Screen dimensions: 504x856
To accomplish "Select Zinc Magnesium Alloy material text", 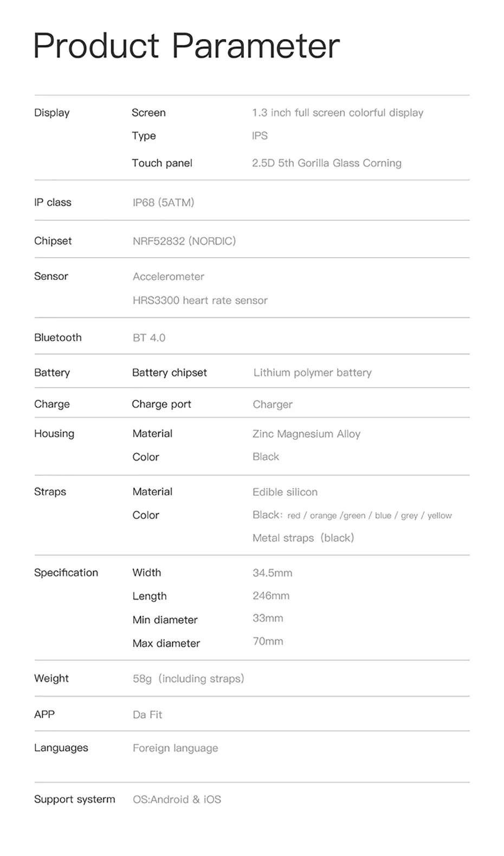I will [306, 434].
